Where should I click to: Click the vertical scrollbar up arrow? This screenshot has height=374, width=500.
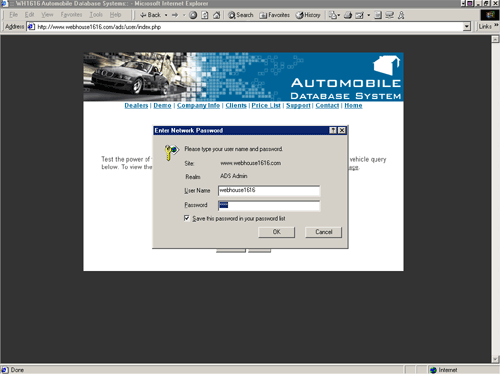coord(495,39)
